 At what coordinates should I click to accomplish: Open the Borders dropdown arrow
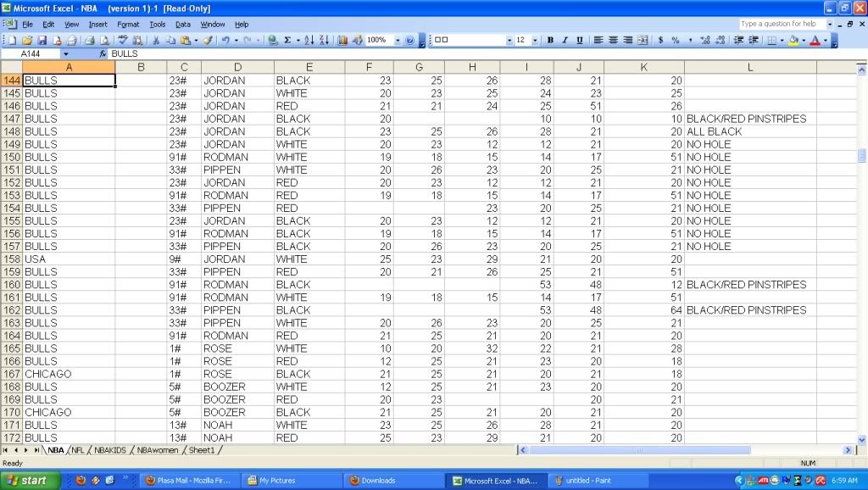(x=782, y=40)
